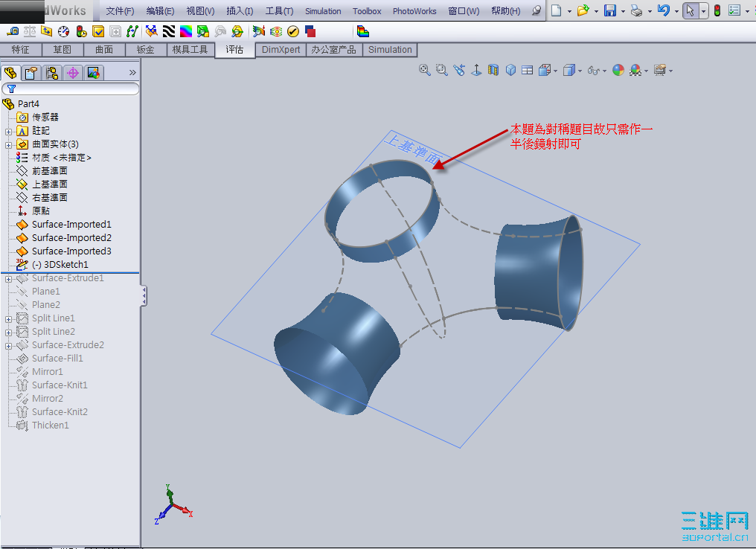
Task: Open 文件(F) menu
Action: pyautogui.click(x=120, y=11)
